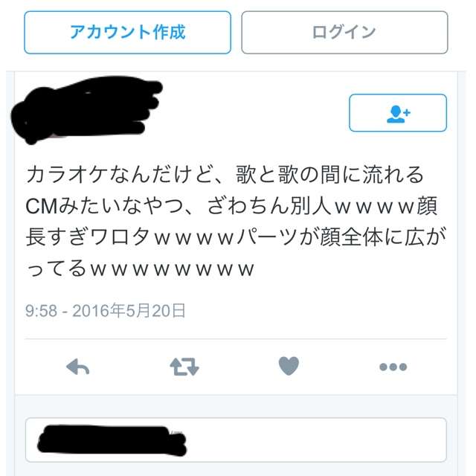Viewport: 476px width, 476px height.
Task: Open the blacked-out author profile at top
Action: pyautogui.click(x=86, y=109)
